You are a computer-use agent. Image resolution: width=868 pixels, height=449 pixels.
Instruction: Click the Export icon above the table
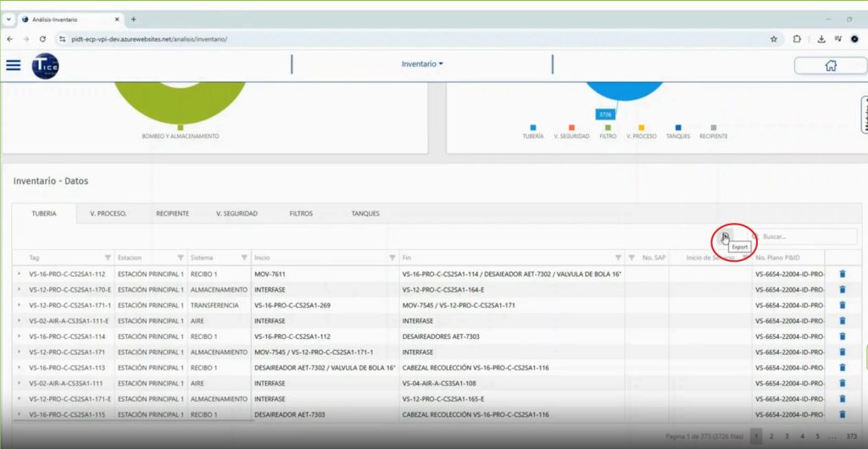[x=726, y=237]
